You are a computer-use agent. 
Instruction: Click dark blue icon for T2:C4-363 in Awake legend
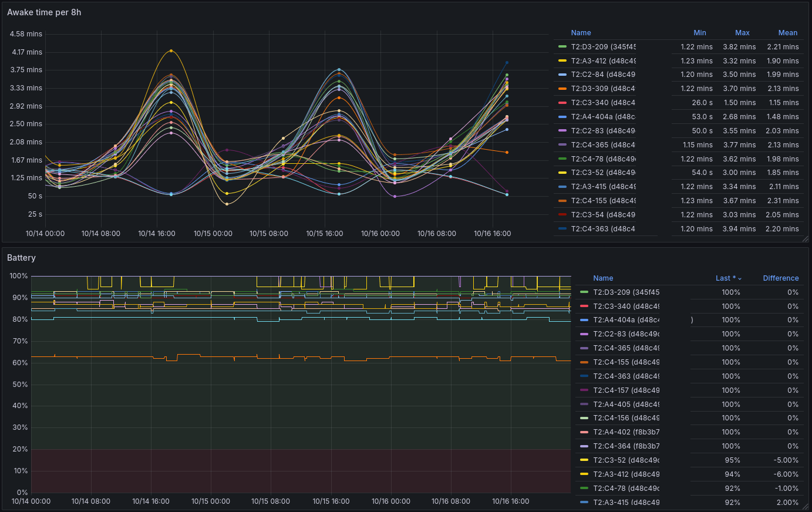pos(562,229)
